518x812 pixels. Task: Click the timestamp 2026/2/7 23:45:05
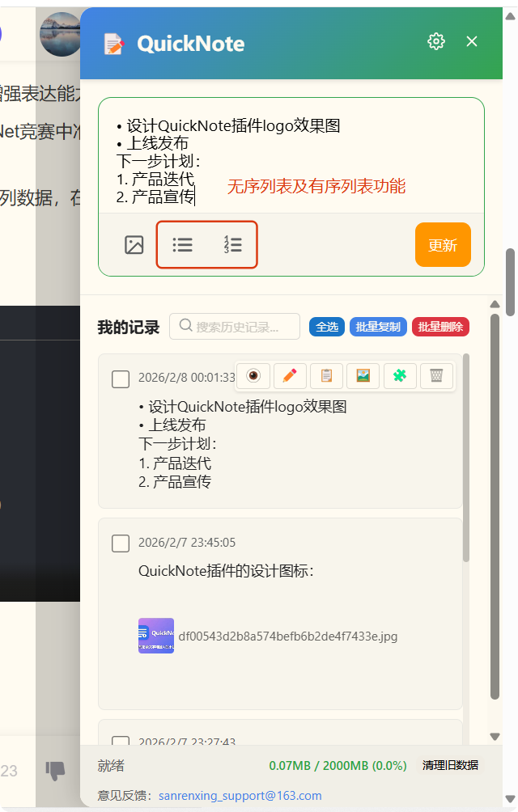tap(186, 542)
